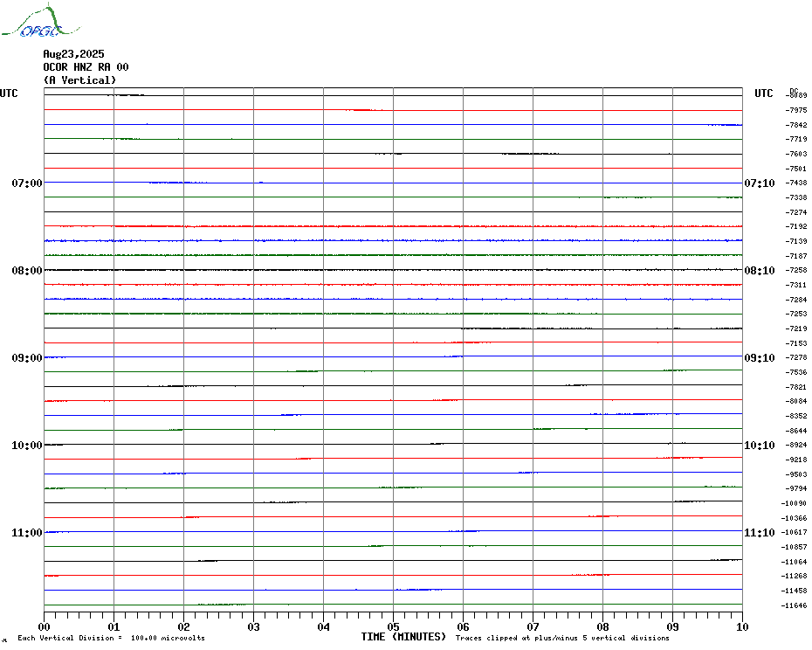Click the DC offset value -10617
Viewport: 812px width, 650px height.
(795, 532)
